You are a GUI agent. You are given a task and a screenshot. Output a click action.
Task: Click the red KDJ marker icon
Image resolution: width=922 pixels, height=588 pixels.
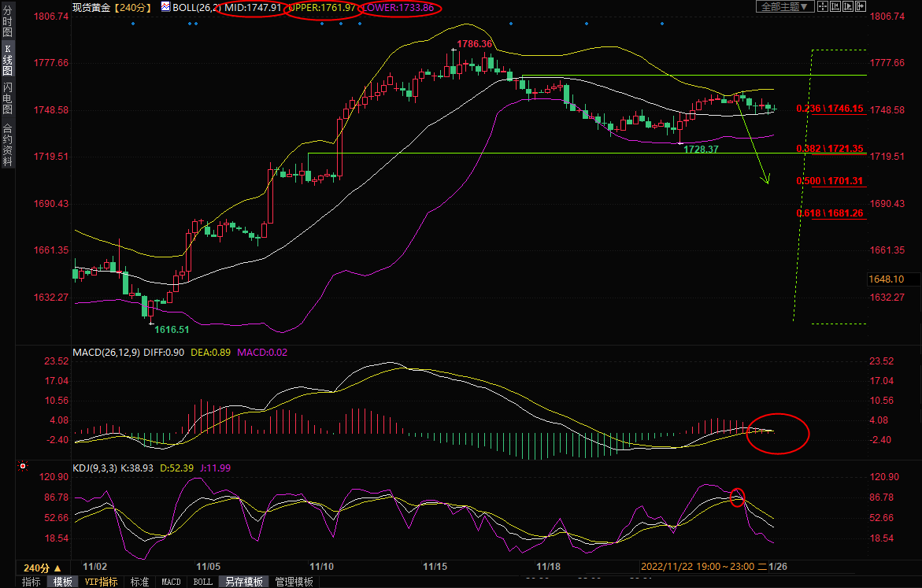[22, 468]
